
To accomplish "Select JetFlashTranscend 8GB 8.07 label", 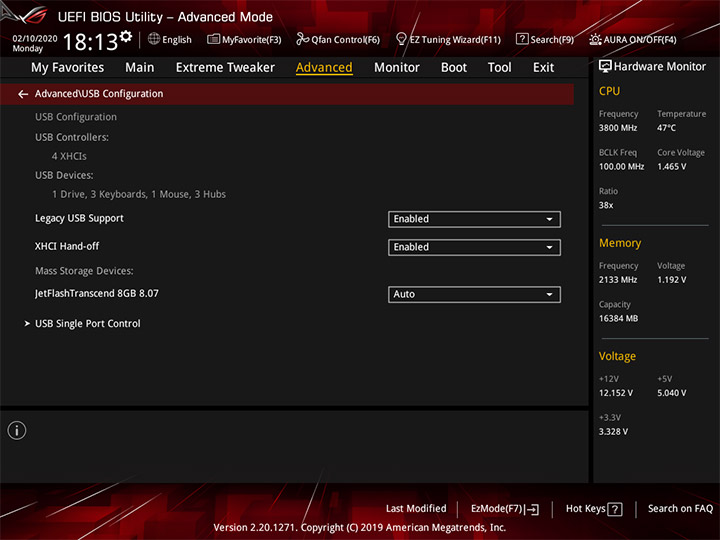I will (x=97, y=293).
